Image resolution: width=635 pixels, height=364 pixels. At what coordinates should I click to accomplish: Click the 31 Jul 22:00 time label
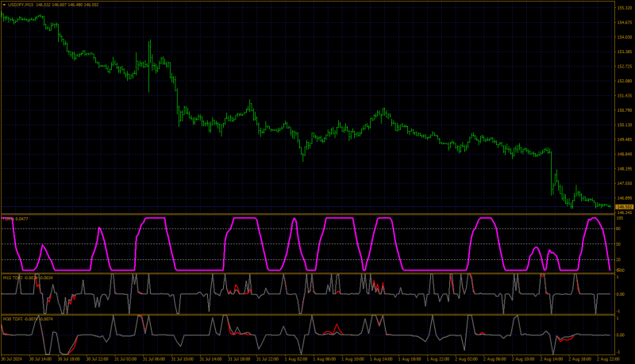[x=267, y=358]
